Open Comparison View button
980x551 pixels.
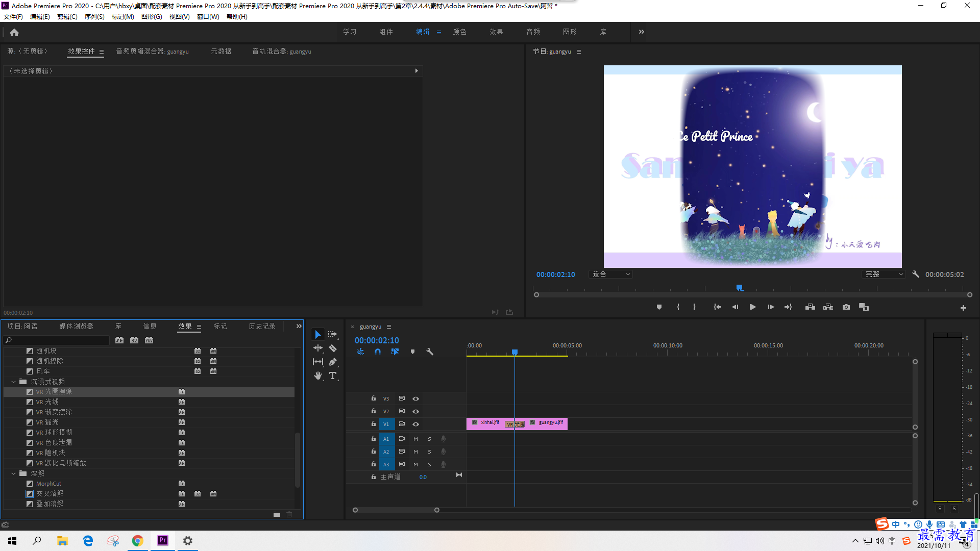[864, 307]
